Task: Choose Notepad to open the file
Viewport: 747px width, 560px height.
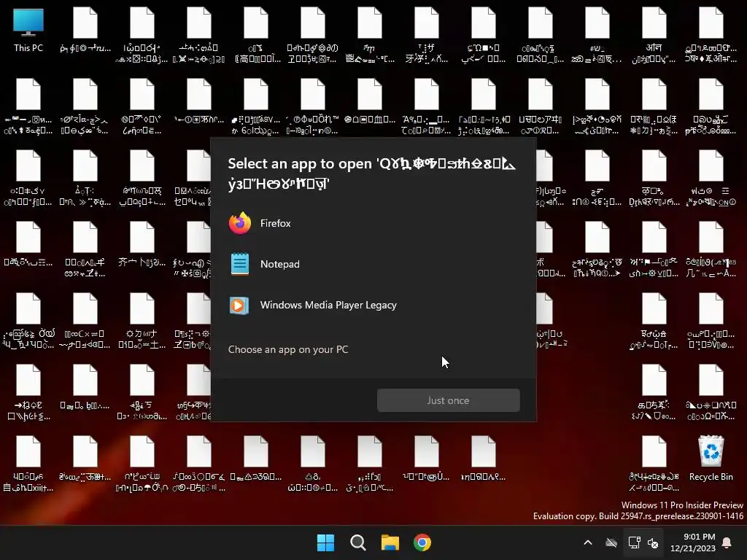Action: pos(373,264)
